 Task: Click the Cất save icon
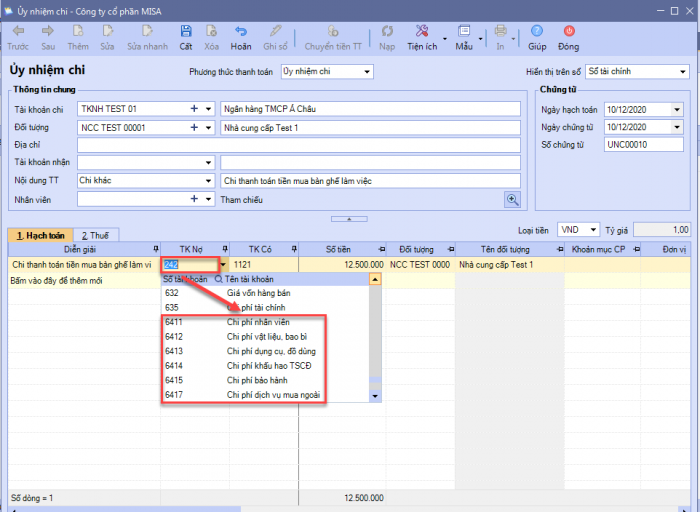coord(186,32)
